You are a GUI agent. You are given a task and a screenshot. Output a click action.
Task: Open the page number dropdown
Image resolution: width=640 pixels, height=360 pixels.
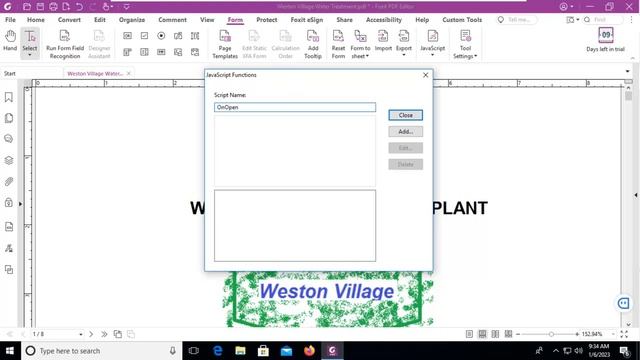point(81,334)
